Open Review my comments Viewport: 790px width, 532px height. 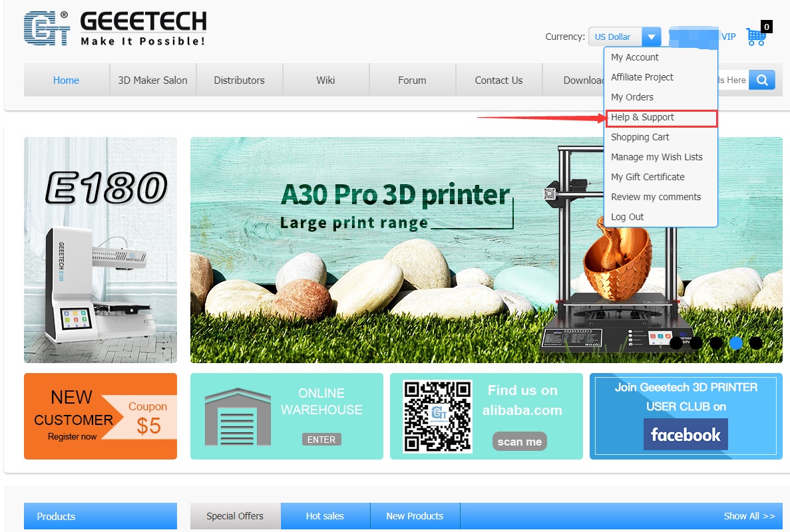point(656,197)
